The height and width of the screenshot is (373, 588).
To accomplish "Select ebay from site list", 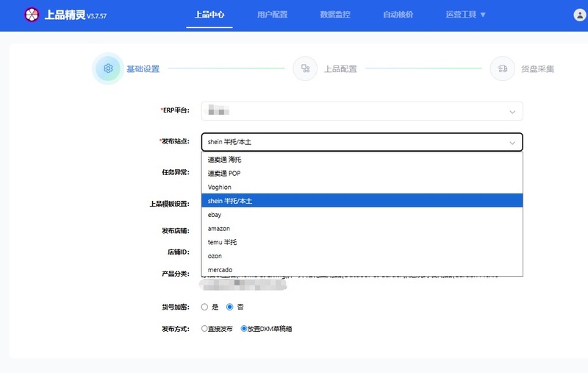I will click(362, 215).
